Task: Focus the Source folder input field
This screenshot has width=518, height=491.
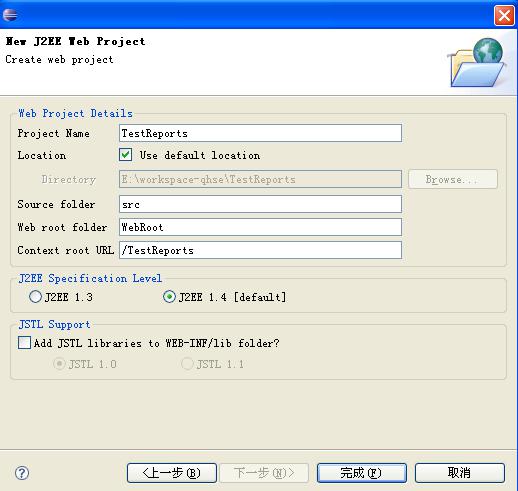Action: pyautogui.click(x=260, y=204)
